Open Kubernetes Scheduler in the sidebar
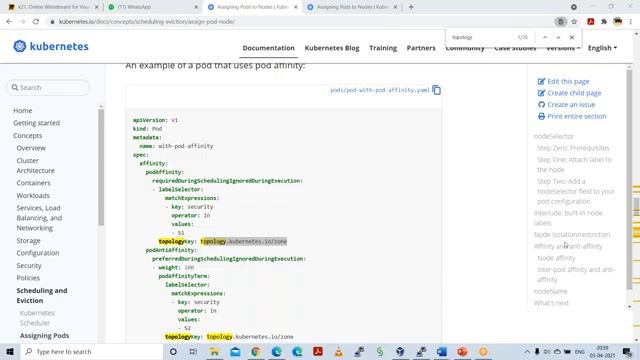The image size is (640, 360). (x=37, y=318)
